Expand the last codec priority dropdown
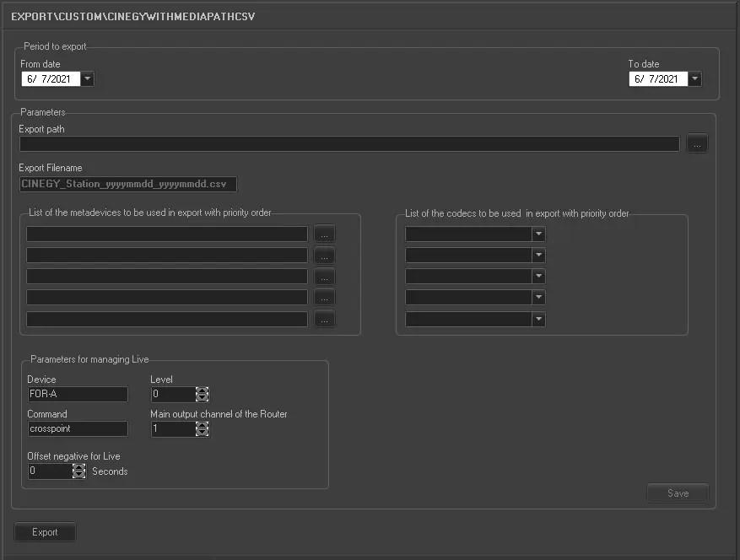Image resolution: width=740 pixels, height=560 pixels. pyautogui.click(x=538, y=320)
